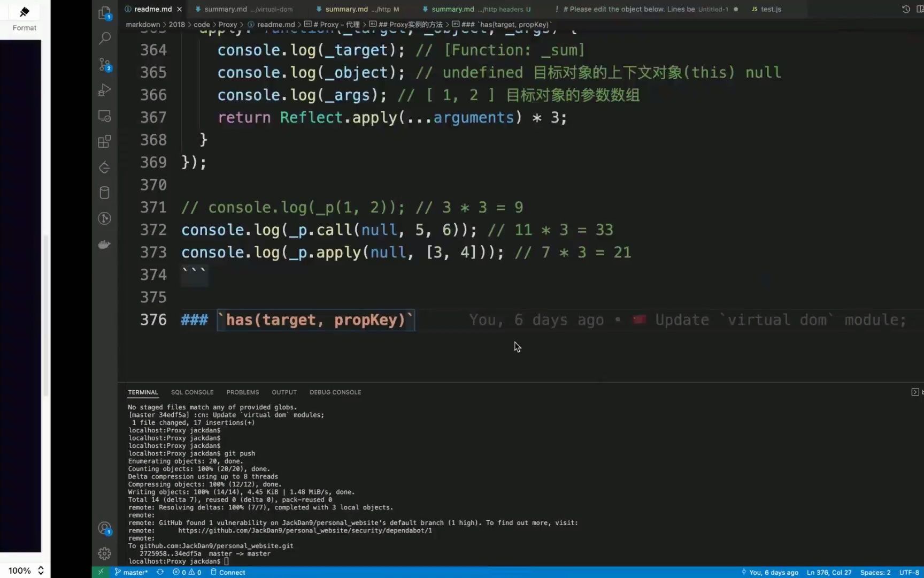Expand the Proxy folder breadcrumb
924x578 pixels.
(228, 25)
